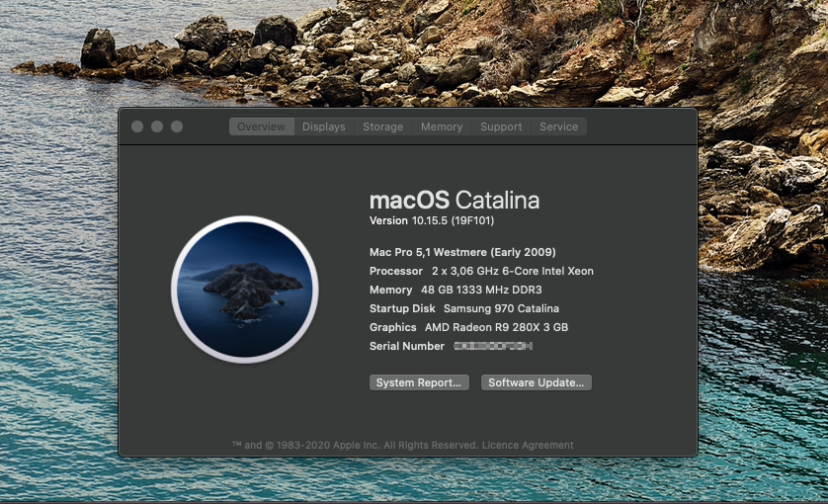Click the Apple Inc. copyright notice
This screenshot has height=504, width=828.
click(355, 446)
